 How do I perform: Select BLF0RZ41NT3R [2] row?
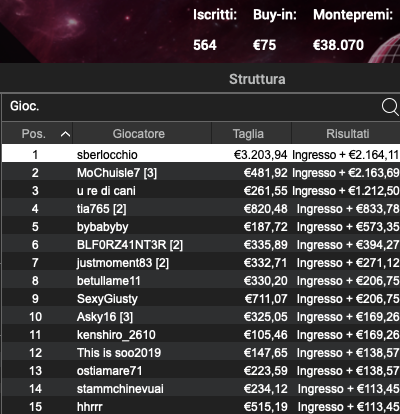201,245
